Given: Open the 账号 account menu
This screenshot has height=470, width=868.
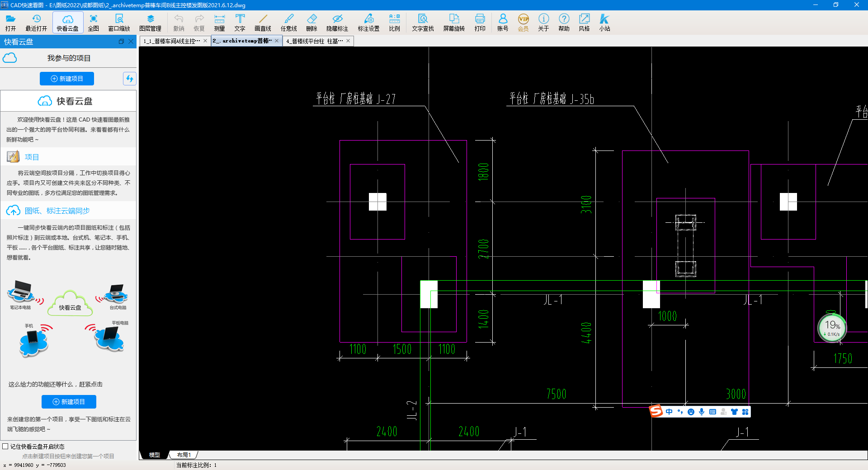Looking at the screenshot, I should (x=503, y=23).
